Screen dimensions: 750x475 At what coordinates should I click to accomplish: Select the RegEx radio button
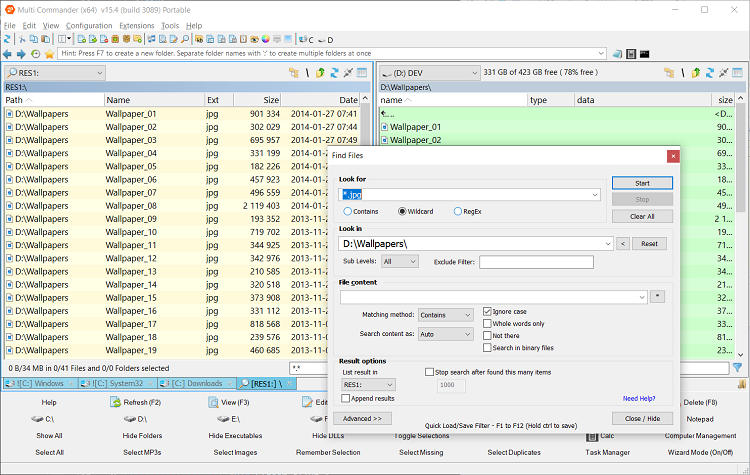459,211
